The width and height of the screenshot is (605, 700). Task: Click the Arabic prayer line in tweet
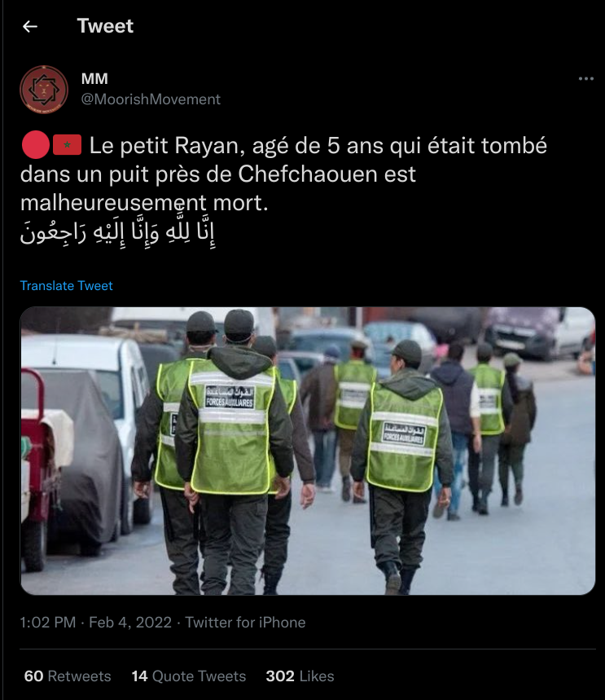(x=118, y=232)
